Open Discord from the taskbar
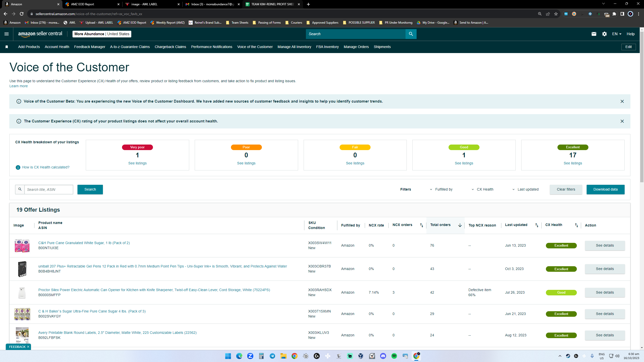644x362 pixels. pyautogui.click(x=383, y=356)
